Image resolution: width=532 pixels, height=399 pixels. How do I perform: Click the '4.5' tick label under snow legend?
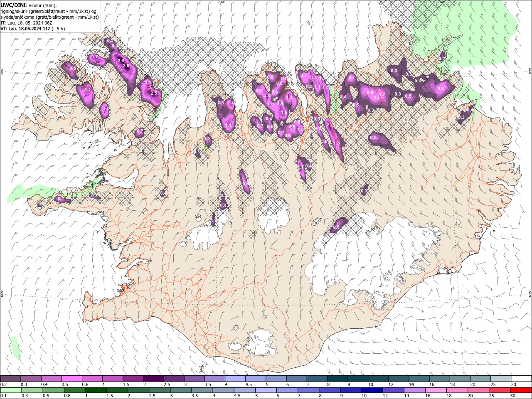click(x=249, y=384)
